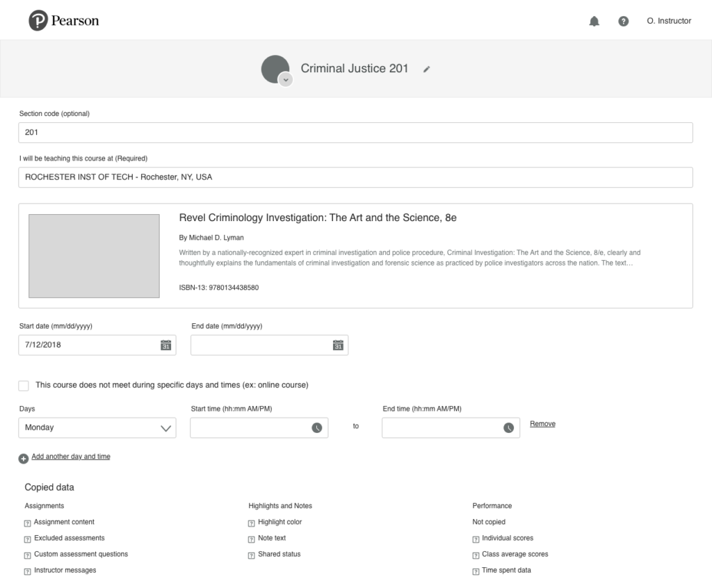The height and width of the screenshot is (588, 712).
Task: Click the Highlights and Notes heading
Action: tap(280, 506)
